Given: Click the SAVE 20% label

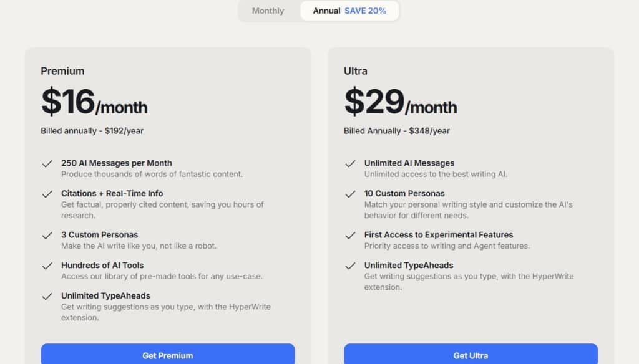Looking at the screenshot, I should click(x=365, y=11).
